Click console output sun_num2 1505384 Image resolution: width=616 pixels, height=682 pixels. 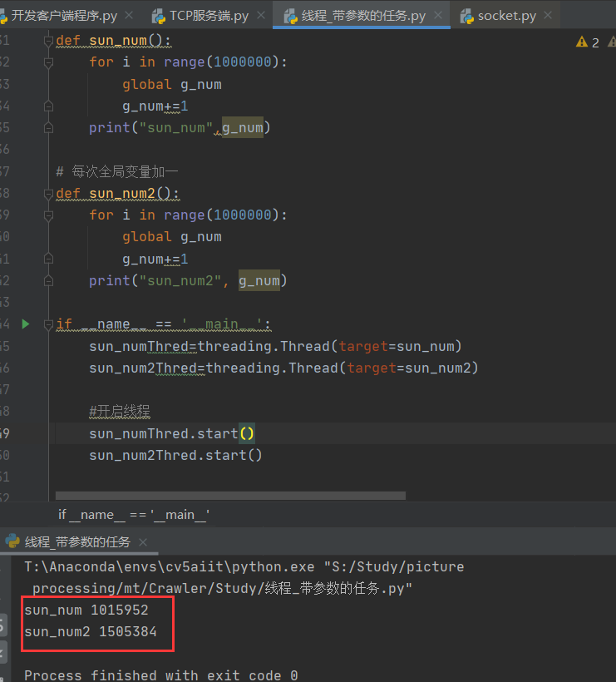[x=91, y=632]
